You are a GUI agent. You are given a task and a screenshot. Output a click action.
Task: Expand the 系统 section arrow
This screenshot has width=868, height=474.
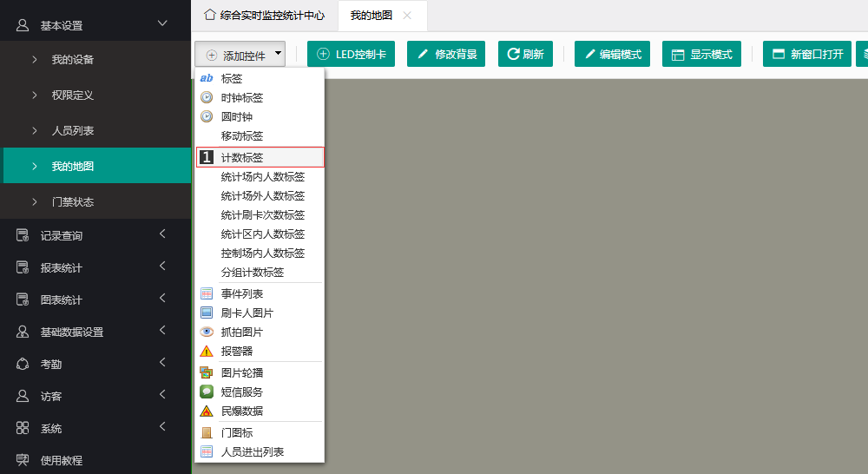(162, 426)
